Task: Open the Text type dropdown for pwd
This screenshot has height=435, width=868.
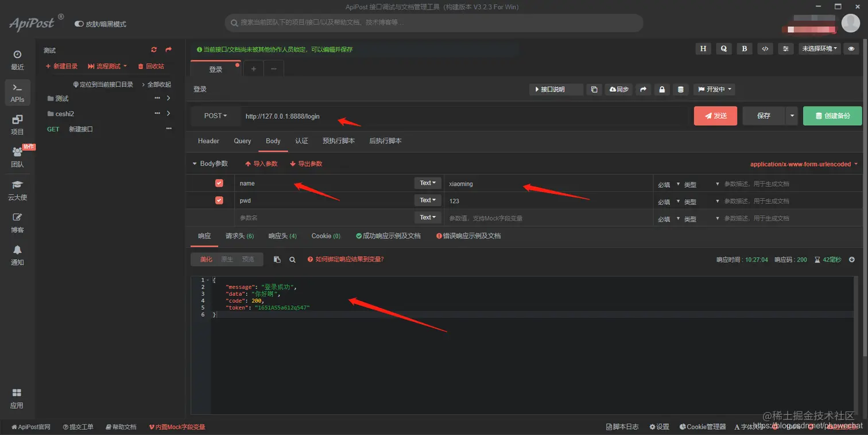Action: point(428,200)
